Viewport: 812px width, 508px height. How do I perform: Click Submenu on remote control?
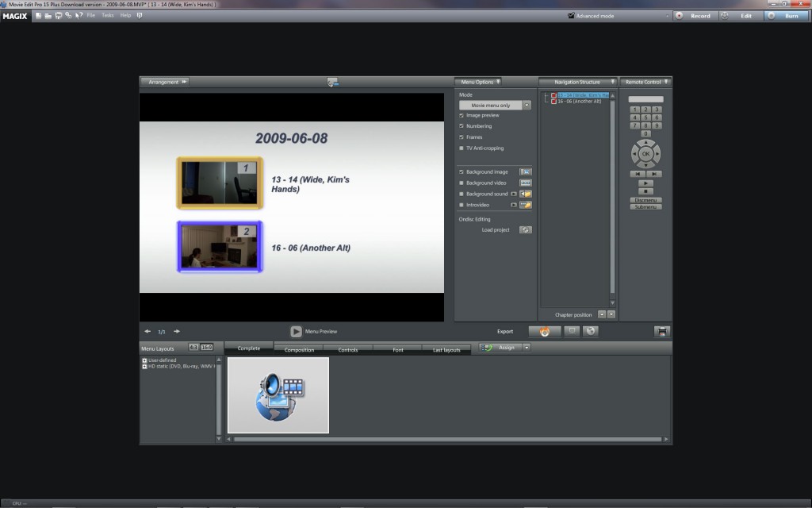pos(645,207)
